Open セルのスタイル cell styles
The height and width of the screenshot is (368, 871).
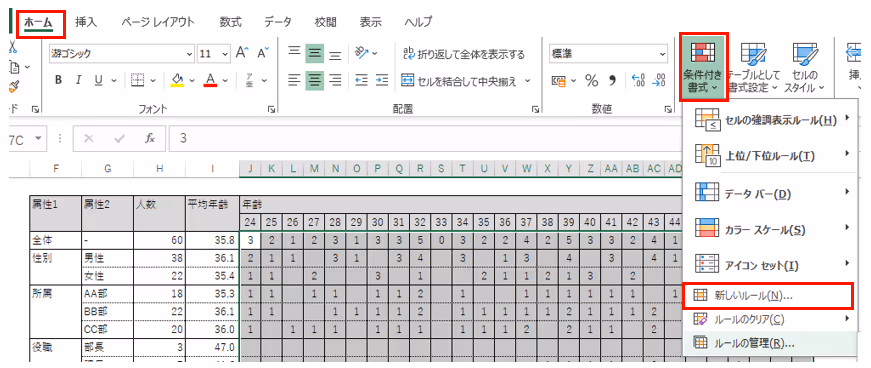click(x=804, y=67)
